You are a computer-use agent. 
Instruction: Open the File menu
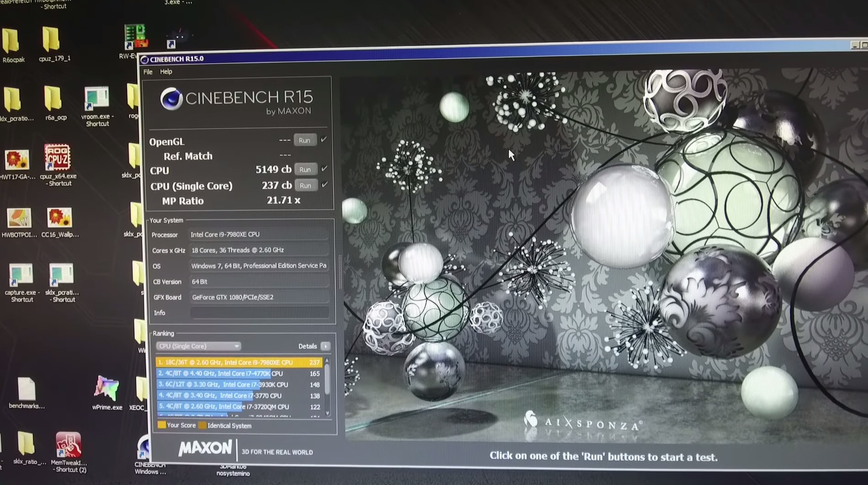tap(148, 72)
